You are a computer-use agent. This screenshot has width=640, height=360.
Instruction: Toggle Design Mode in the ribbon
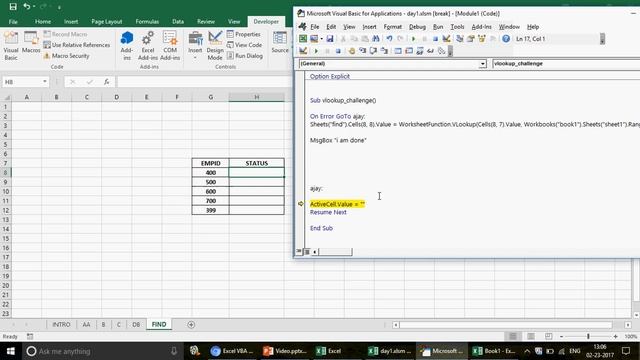[215, 46]
